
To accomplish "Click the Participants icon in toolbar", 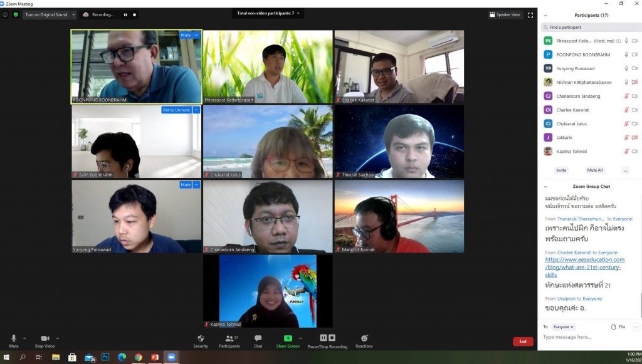I will point(229,339).
